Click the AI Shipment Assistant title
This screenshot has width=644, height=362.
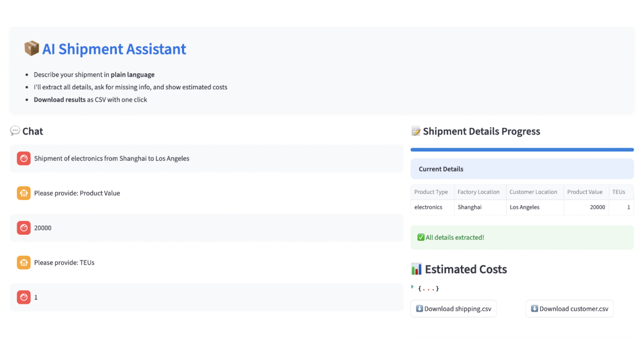(x=114, y=49)
